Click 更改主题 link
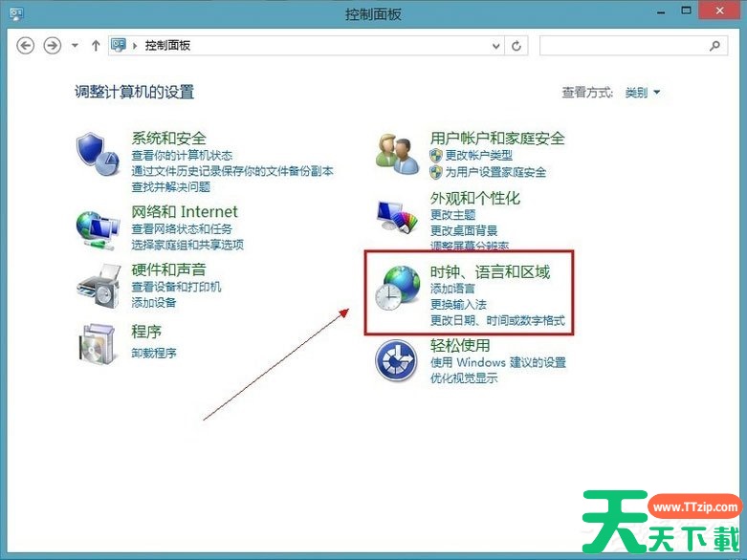Screen dimensions: 747x560 coord(453,215)
